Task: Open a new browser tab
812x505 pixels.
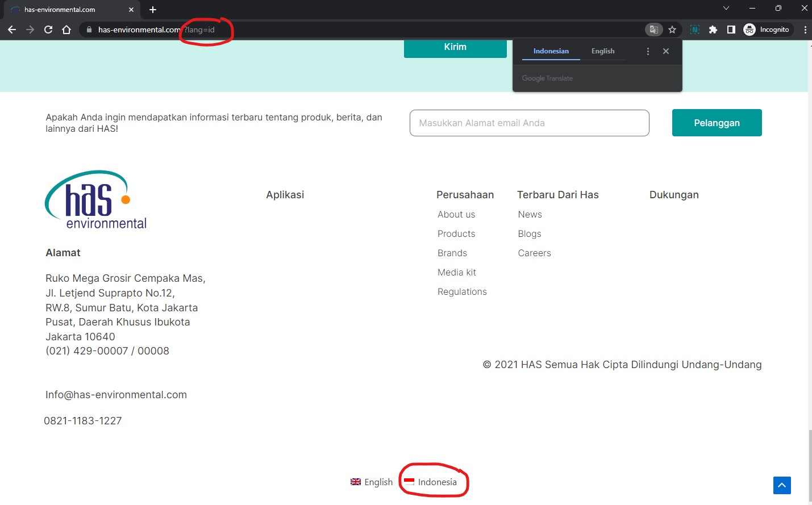Action: 153,10
